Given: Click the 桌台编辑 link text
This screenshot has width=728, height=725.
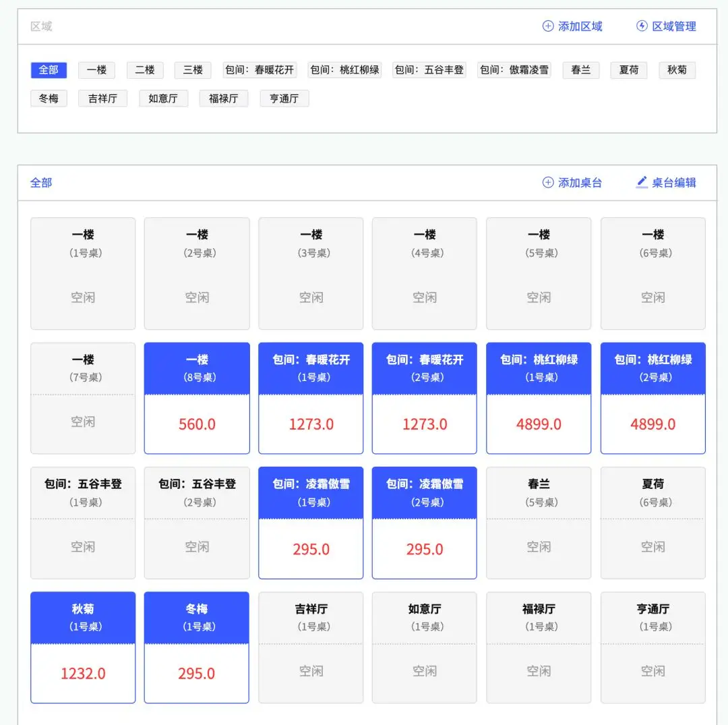Looking at the screenshot, I should click(x=673, y=183).
